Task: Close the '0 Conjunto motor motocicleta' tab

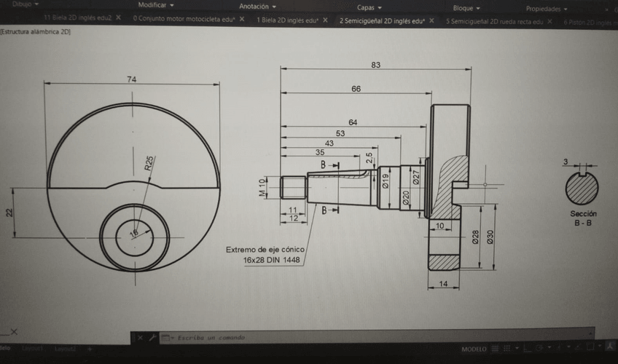Action: [242, 19]
